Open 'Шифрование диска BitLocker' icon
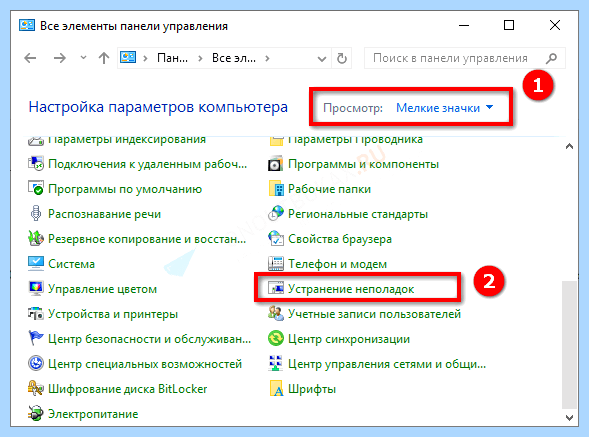This screenshot has height=437, width=589. (36, 389)
